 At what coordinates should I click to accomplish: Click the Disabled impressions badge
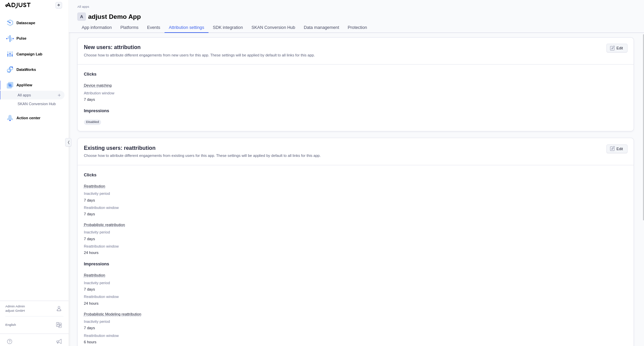(x=92, y=122)
